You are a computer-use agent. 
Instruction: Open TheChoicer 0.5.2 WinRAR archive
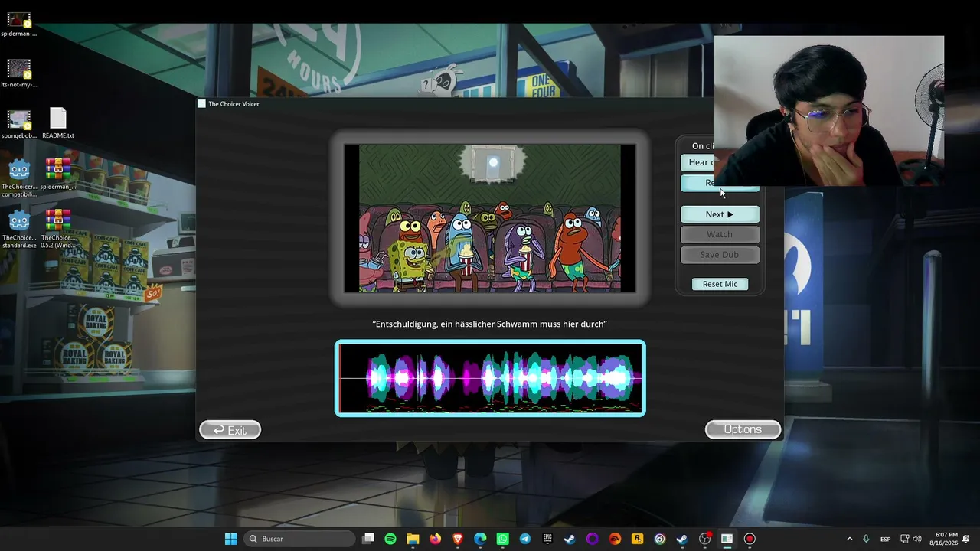pos(58,230)
